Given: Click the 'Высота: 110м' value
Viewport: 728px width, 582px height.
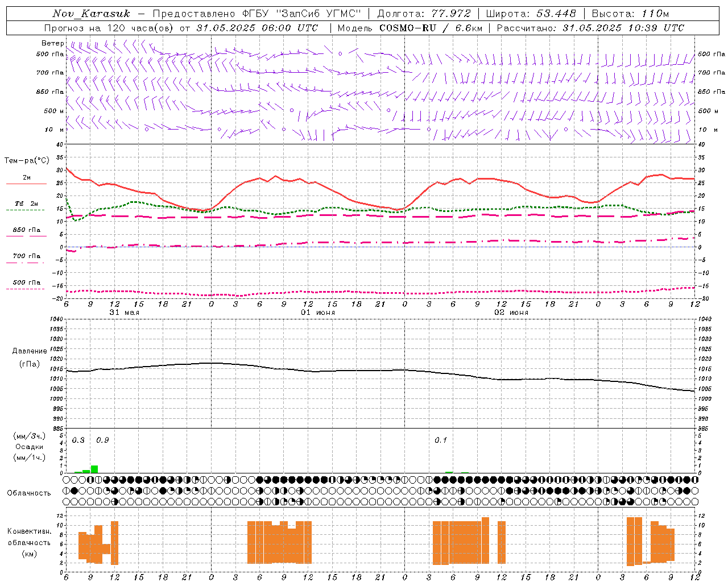Looking at the screenshot, I should click(x=630, y=14).
